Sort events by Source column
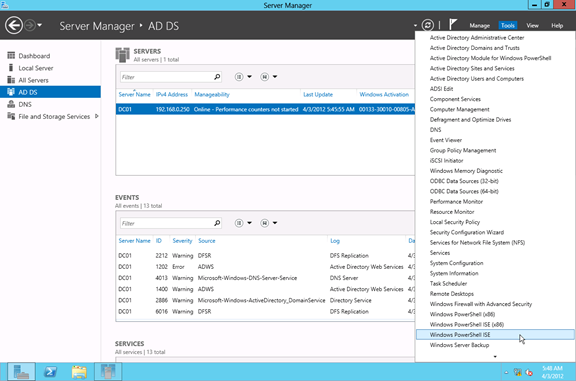This screenshot has height=381, width=576. tap(206, 241)
